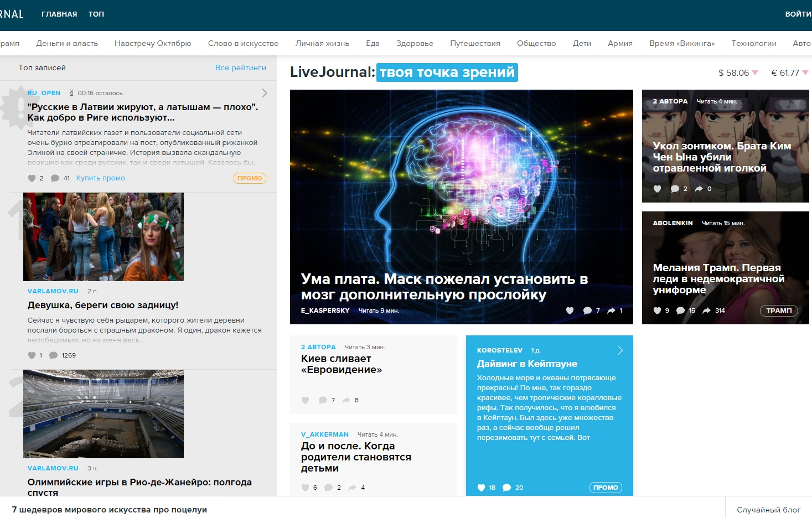The width and height of the screenshot is (812, 518).
Task: Click ПРОМО badge on Дайвинг card
Action: [606, 488]
